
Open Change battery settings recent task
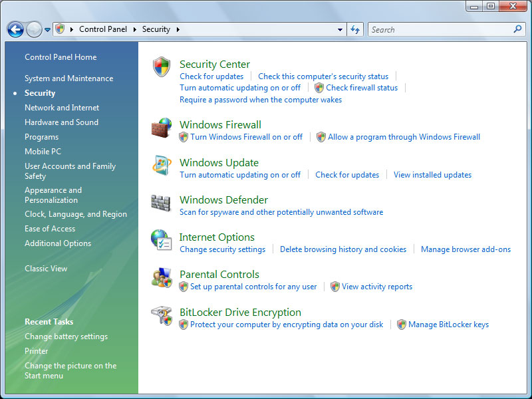(66, 336)
